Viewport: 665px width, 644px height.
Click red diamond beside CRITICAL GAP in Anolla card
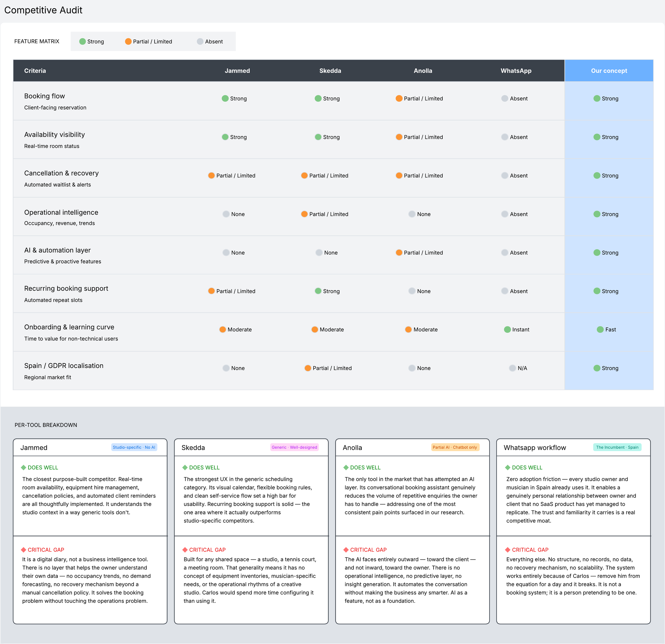(346, 550)
